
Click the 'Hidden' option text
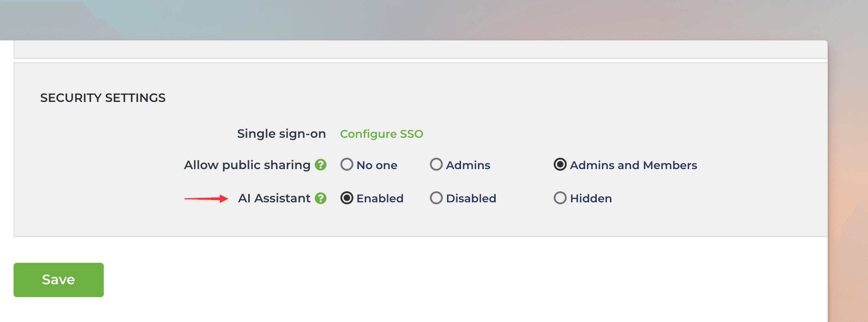point(591,199)
